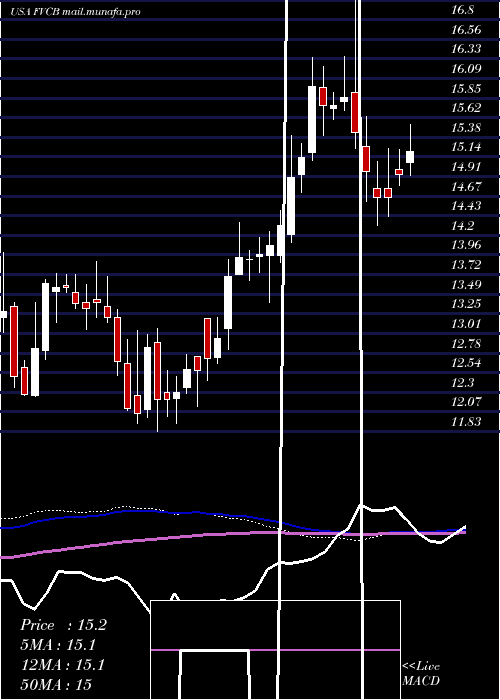Click the '12MA : 15.1' readout

[63, 665]
